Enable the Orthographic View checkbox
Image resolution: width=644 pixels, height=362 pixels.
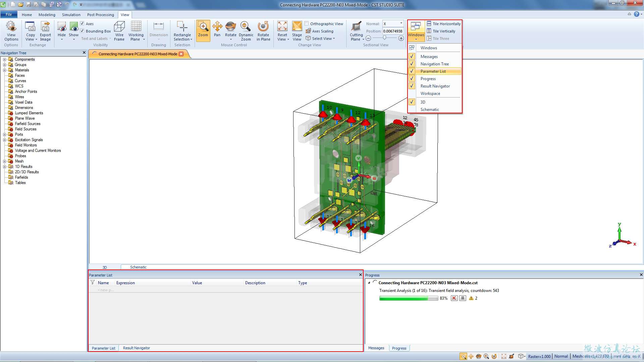click(x=307, y=23)
